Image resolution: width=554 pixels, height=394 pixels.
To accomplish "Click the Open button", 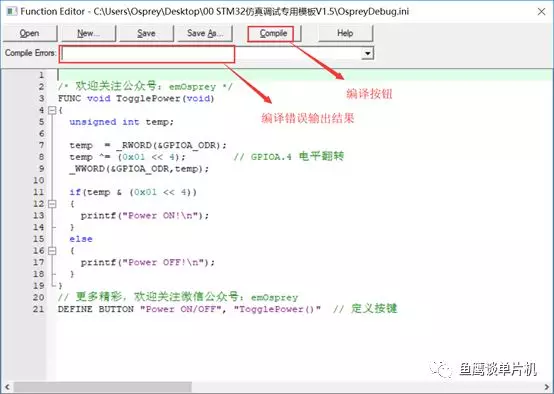I will [30, 33].
